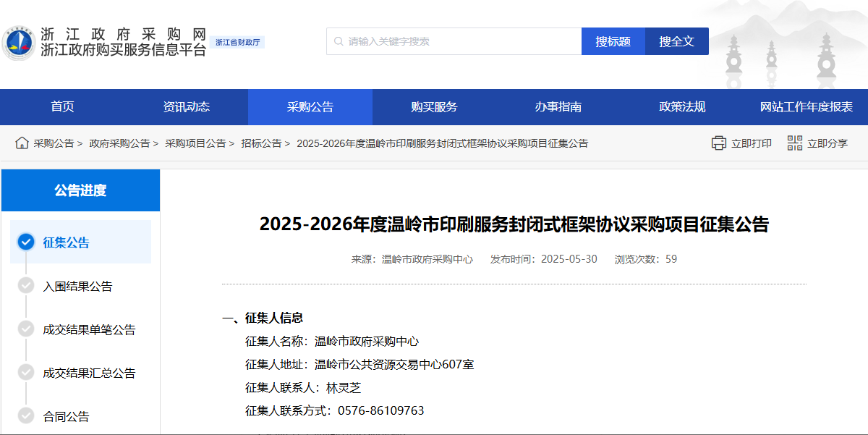Open the 首页 navigation tab
Viewport: 868px width, 435px height.
pos(62,107)
